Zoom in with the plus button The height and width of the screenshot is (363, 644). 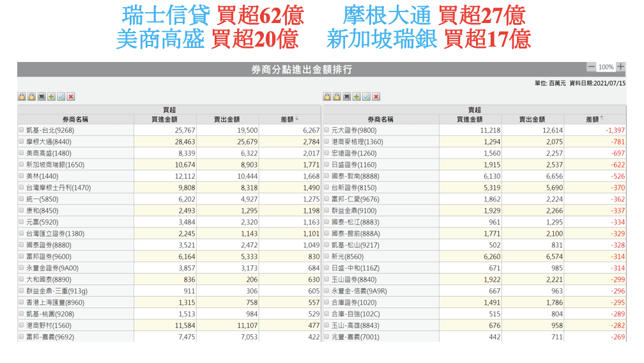[621, 67]
